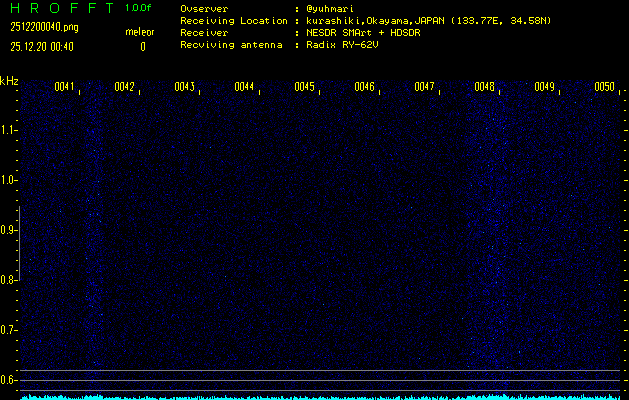Viewport: 629px width, 400px height.
Task: Click the 0044 time marker
Action: (244, 87)
